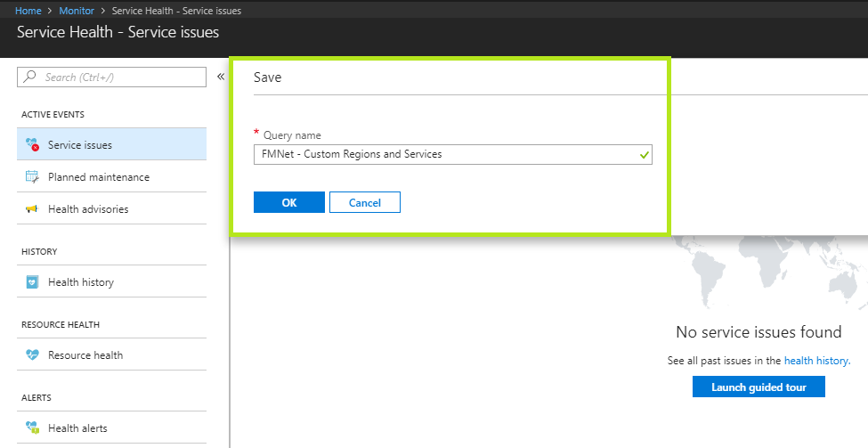The width and height of the screenshot is (868, 448).
Task: Cancel the Save query dialog
Action: [365, 202]
